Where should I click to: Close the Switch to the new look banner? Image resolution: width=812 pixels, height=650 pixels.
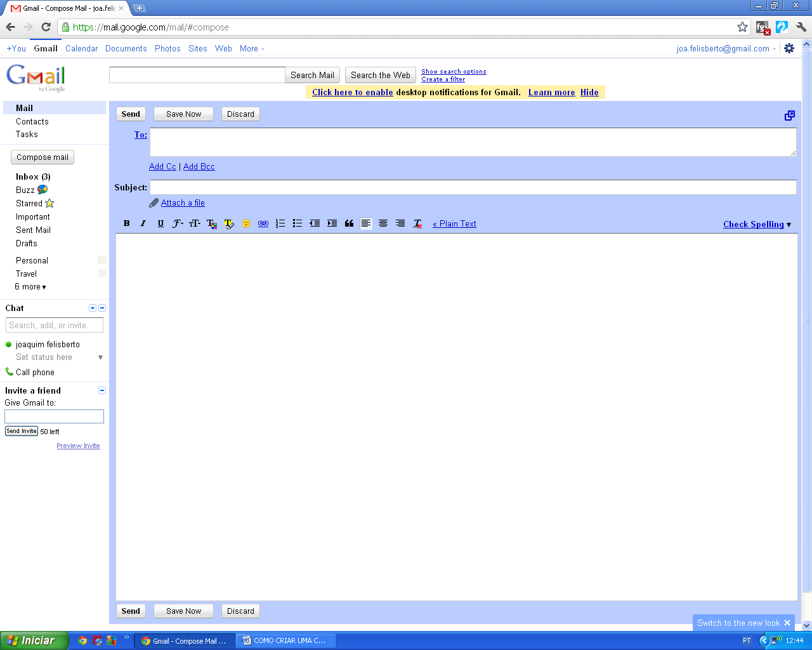tap(787, 623)
